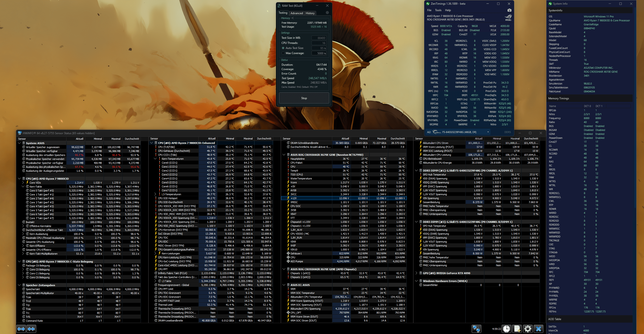Click the sparkle icon next to Memory

click(292, 18)
